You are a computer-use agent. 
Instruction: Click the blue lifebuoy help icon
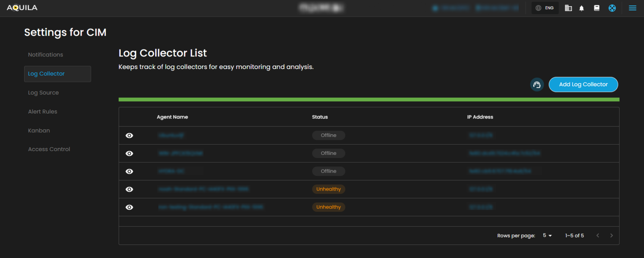(612, 8)
